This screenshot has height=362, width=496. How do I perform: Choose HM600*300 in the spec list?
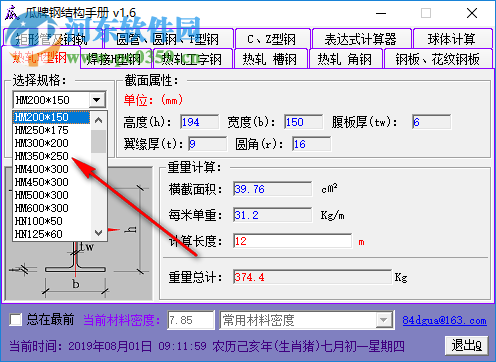click(52, 208)
